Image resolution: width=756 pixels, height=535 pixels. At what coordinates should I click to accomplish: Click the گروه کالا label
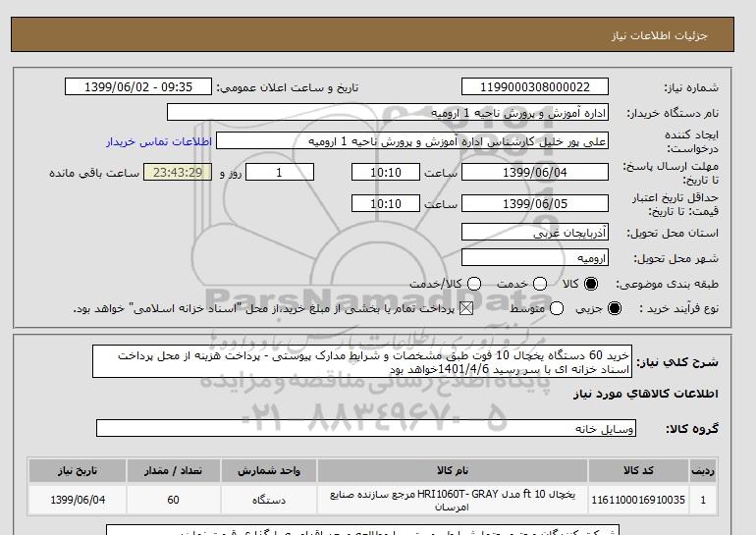coord(692,428)
